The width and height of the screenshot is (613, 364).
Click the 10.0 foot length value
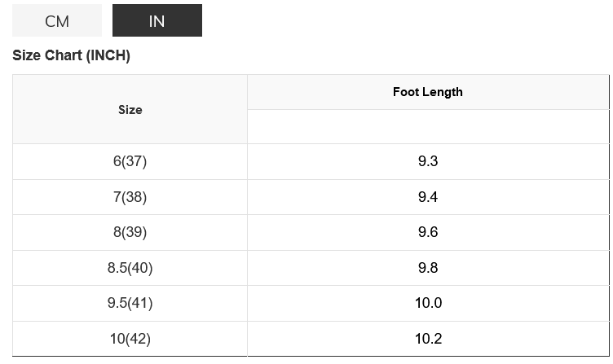(427, 303)
